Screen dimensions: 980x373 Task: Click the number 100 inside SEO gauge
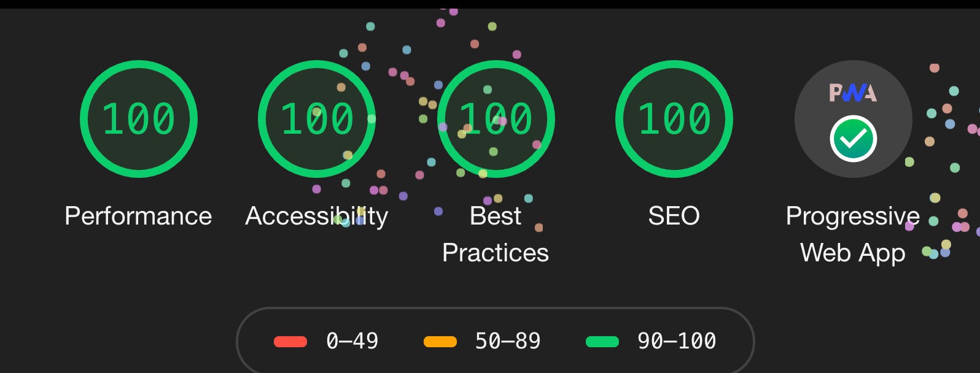(x=674, y=119)
